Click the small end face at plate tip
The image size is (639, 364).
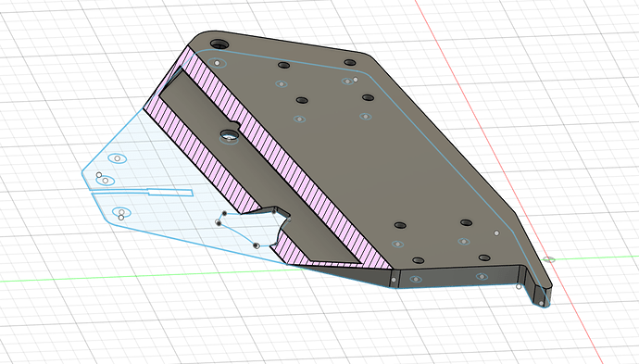(x=543, y=296)
